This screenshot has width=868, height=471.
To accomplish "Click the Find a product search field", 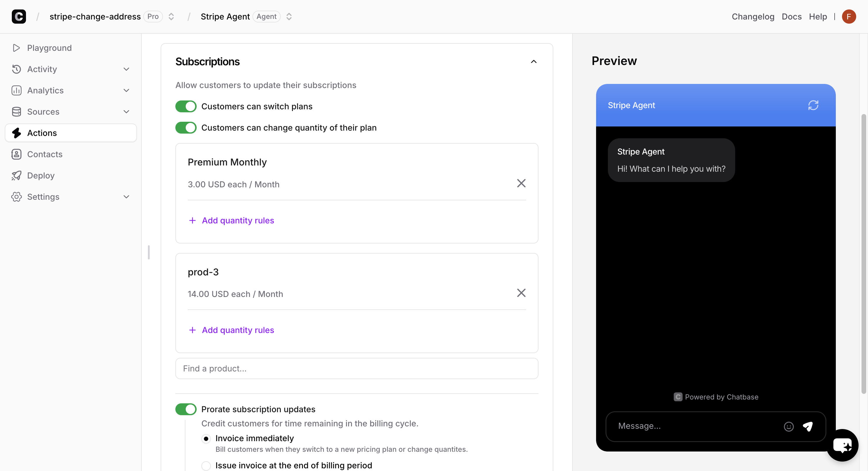I will click(357, 368).
